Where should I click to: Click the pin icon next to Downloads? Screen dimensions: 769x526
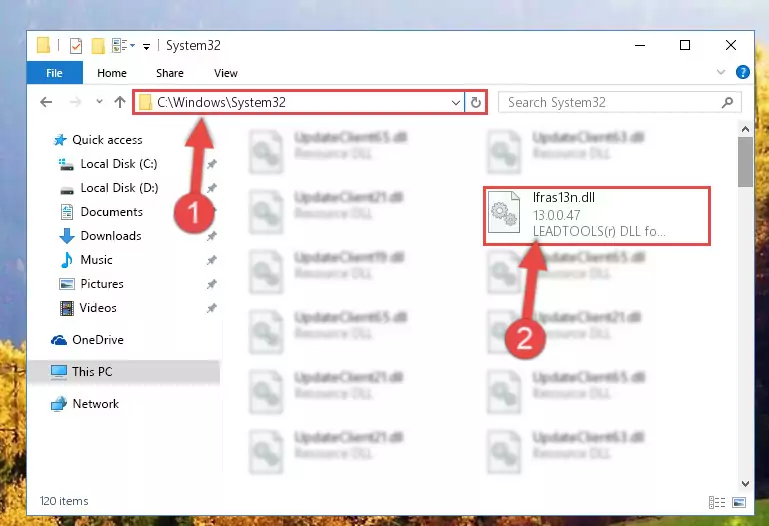[x=211, y=236]
